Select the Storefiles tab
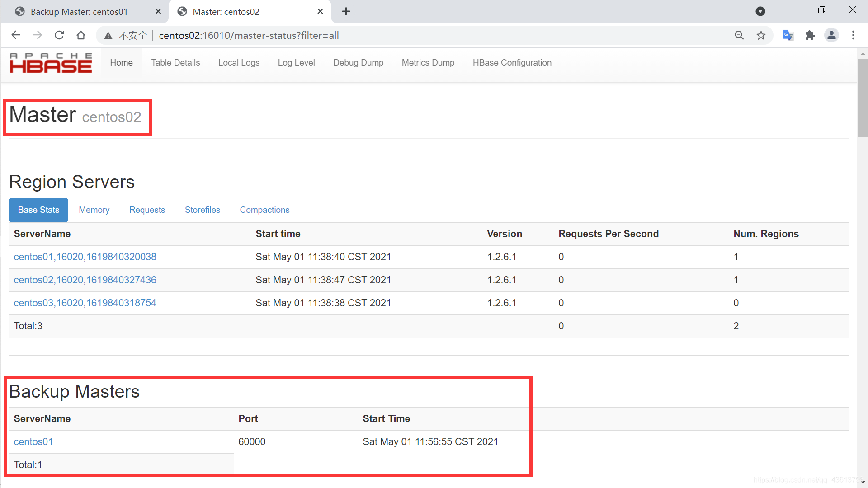Screen dimensions: 868x488 pos(203,210)
